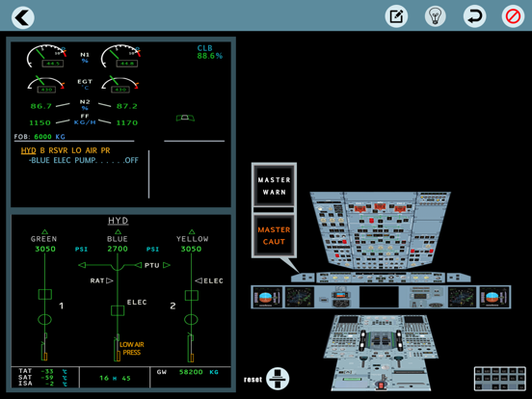This screenshot has width=532, height=399.
Task: Click the FOB 6000 KG readout
Action: (x=40, y=137)
